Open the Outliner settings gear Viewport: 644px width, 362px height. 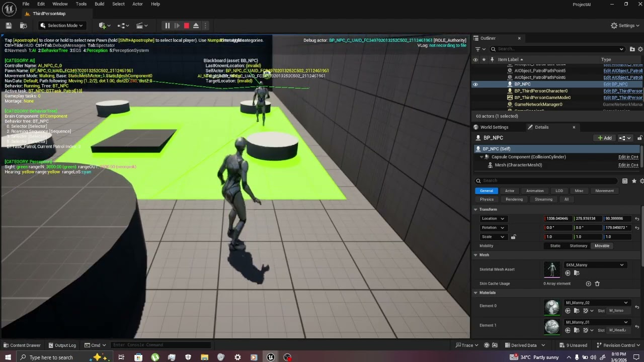(640, 49)
